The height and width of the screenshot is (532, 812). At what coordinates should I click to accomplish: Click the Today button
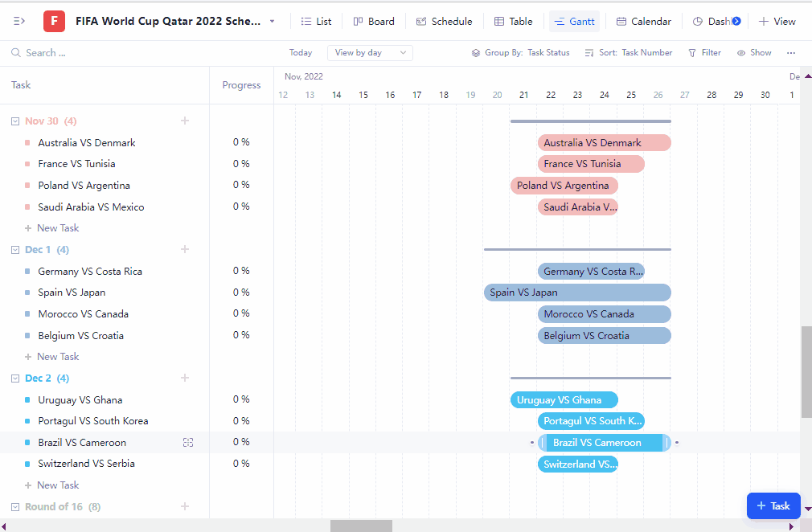point(301,52)
